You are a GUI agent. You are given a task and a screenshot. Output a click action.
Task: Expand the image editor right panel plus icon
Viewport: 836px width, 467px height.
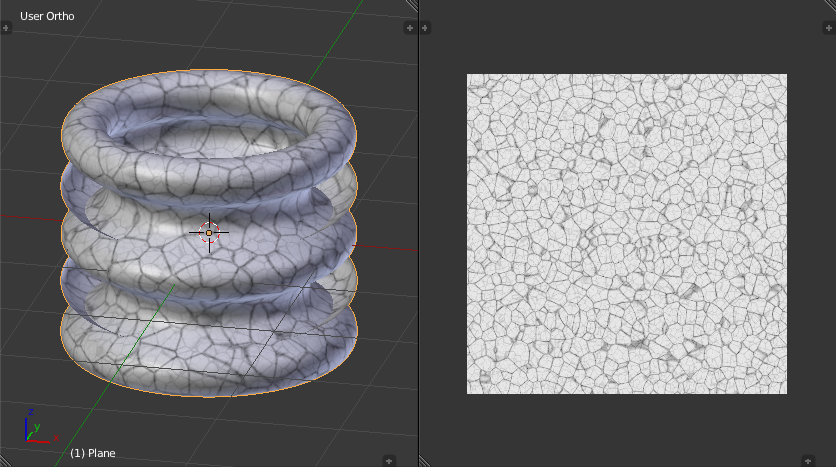tap(829, 29)
